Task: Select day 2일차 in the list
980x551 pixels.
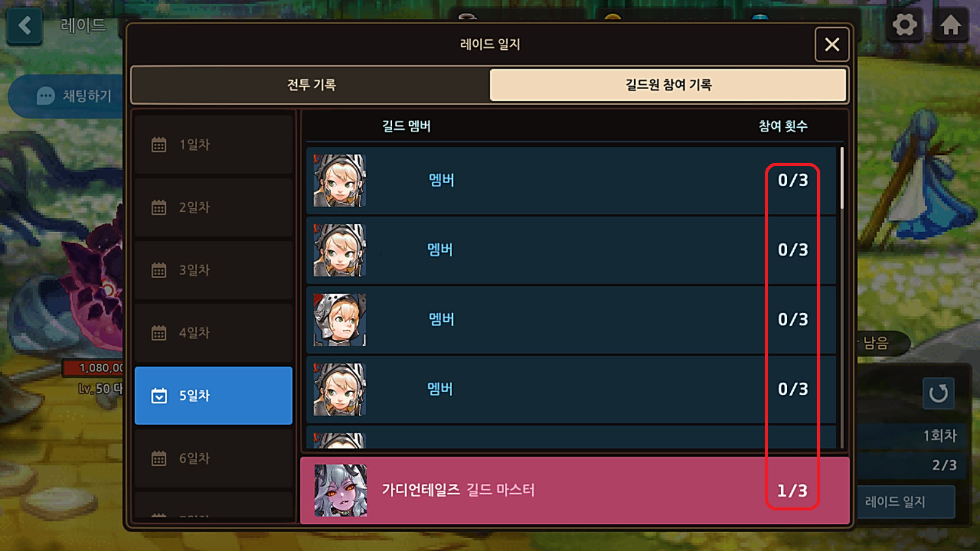Action: coord(213,208)
